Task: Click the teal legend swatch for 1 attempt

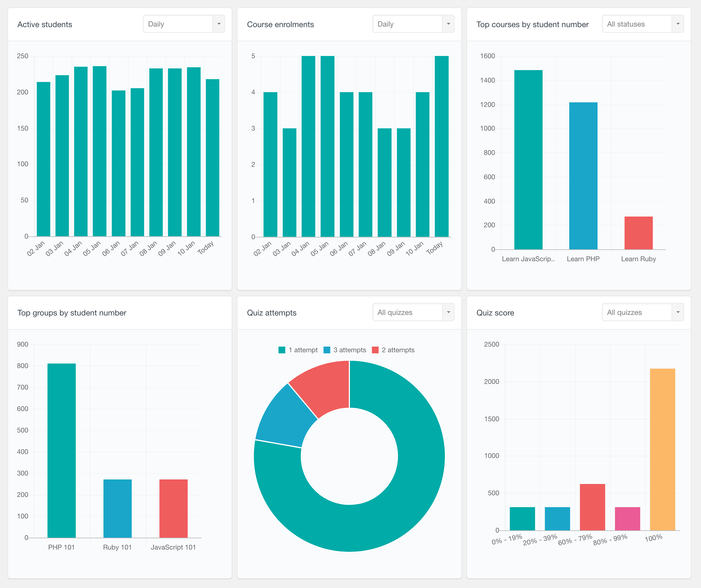Action: pyautogui.click(x=282, y=350)
